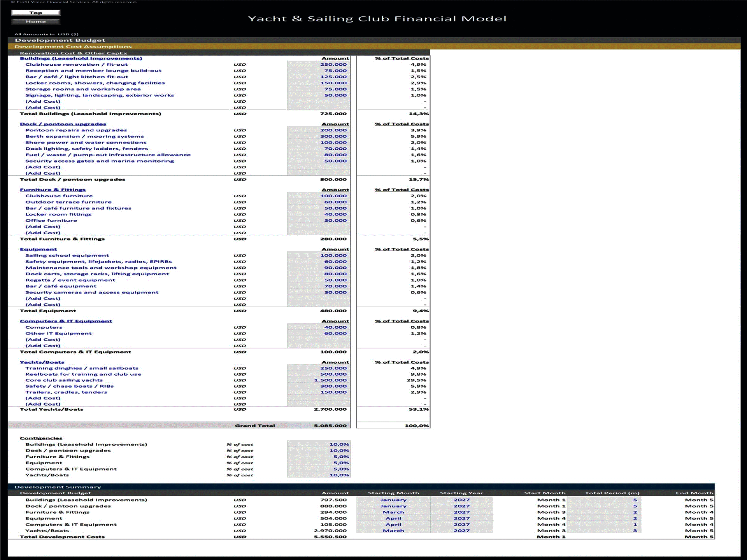Select the Core club sailing yachts amount
747x560 pixels.
(x=319, y=380)
